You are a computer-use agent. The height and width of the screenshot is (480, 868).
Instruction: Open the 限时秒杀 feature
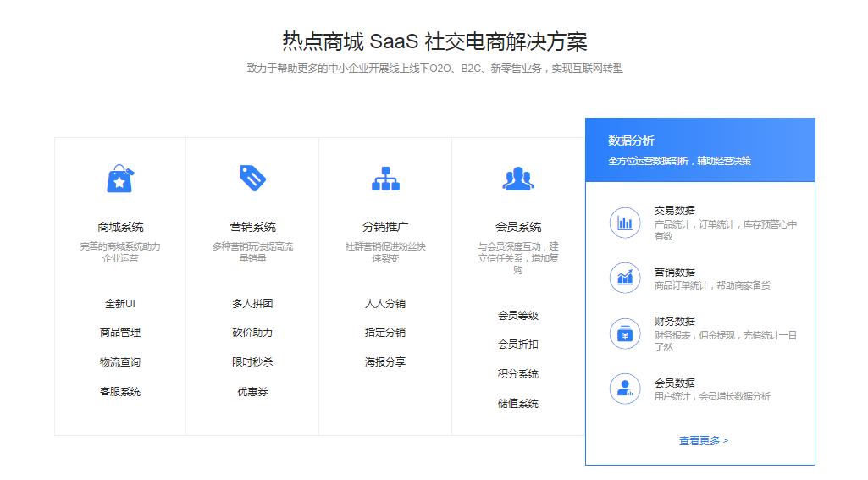(252, 362)
